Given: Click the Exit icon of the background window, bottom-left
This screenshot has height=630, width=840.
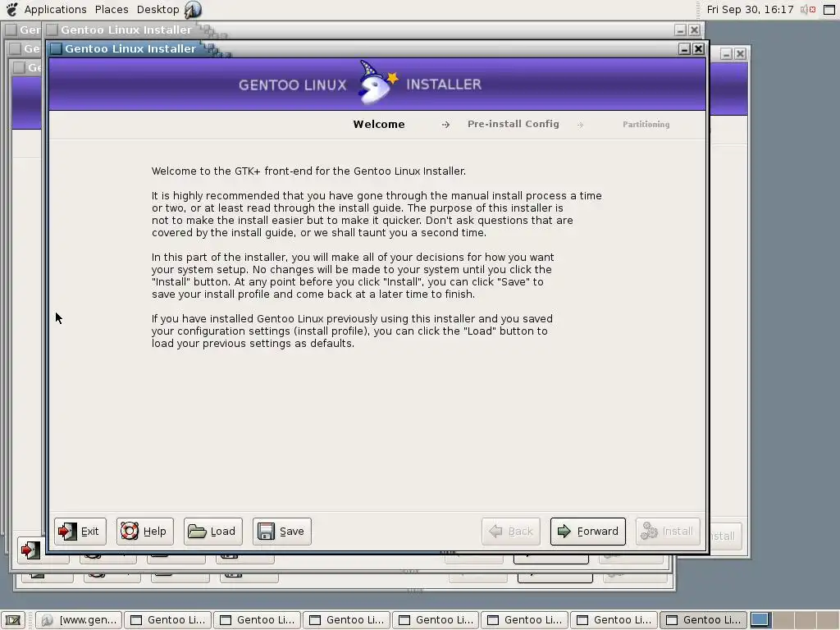Looking at the screenshot, I should 30,550.
